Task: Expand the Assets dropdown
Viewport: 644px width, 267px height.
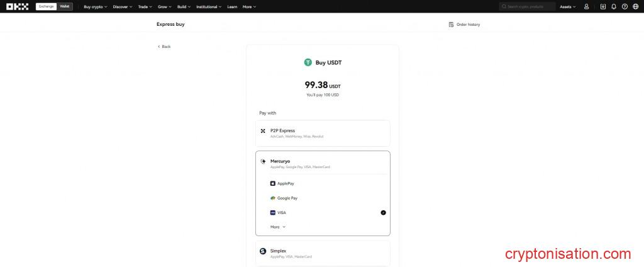Action: click(567, 7)
